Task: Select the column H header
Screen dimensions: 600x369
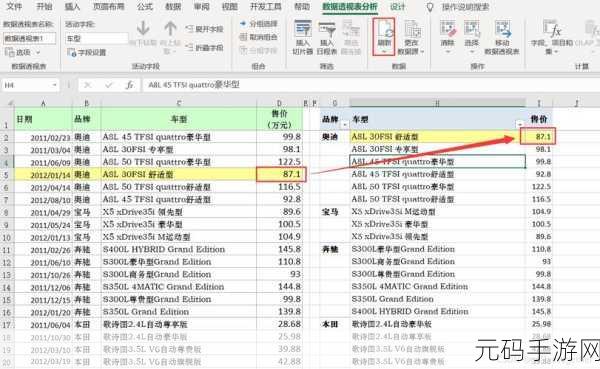Action: [437, 103]
